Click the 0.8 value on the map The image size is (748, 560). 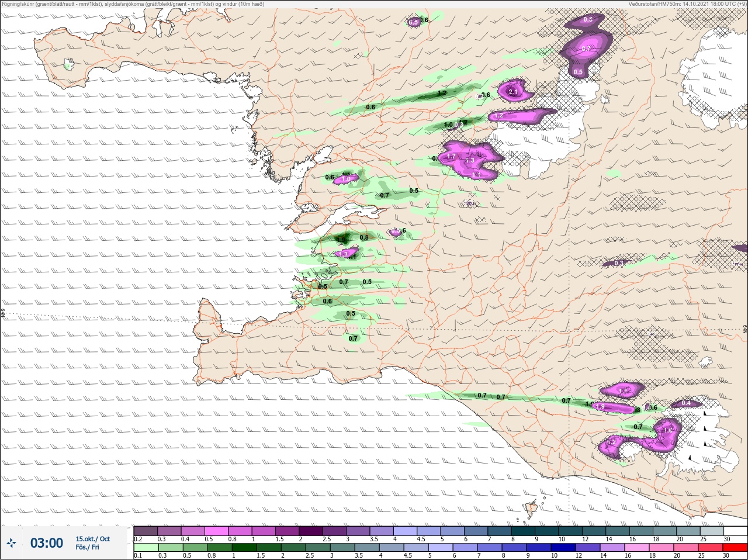pos(364,237)
